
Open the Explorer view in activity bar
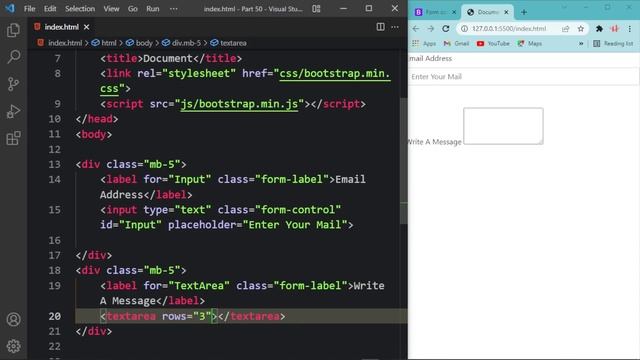point(13,30)
